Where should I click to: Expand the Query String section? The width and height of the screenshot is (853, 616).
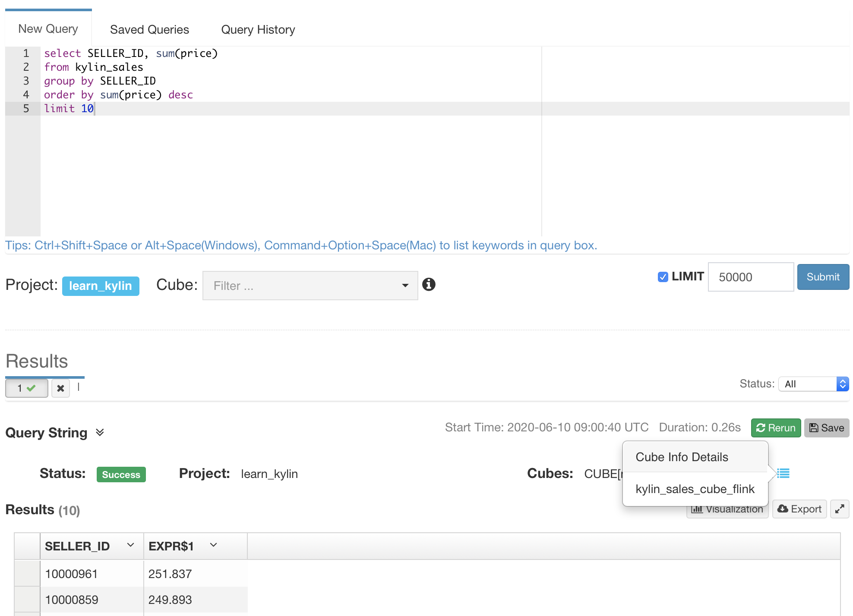100,433
